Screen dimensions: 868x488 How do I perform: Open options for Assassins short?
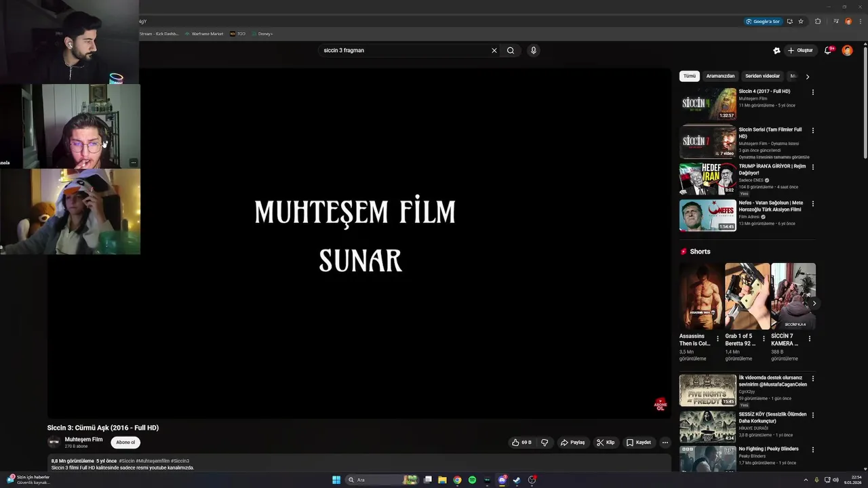coord(717,338)
